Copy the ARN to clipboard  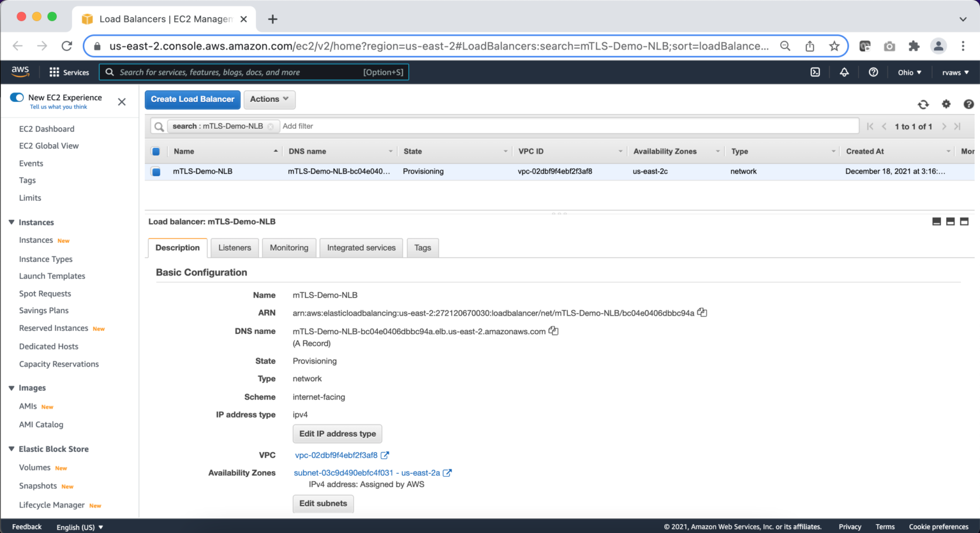pos(702,312)
